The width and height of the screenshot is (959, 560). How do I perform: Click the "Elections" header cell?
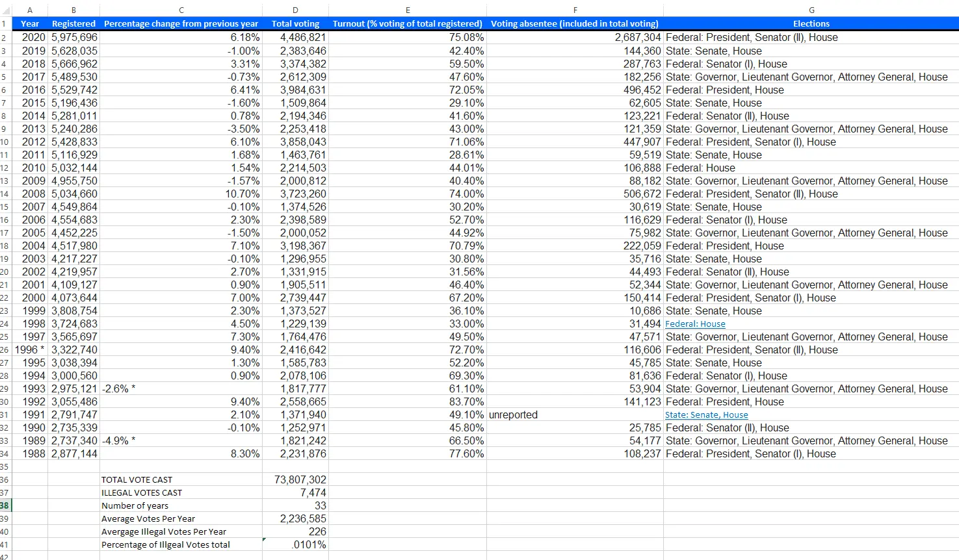(x=811, y=23)
